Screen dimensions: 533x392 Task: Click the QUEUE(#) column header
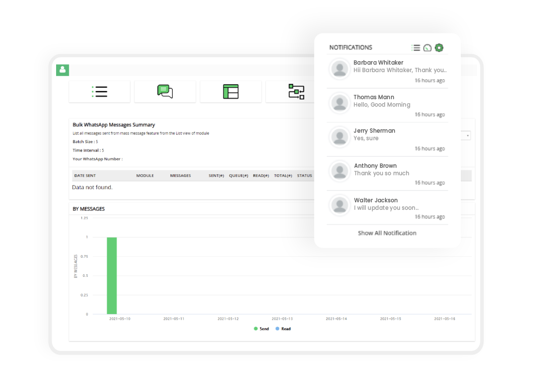238,176
